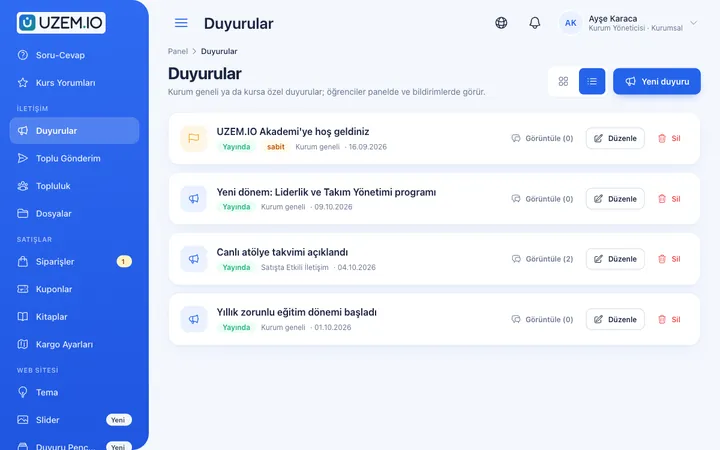Click the Dosyalar folder icon
Image resolution: width=720 pixels, height=450 pixels.
[x=22, y=214]
